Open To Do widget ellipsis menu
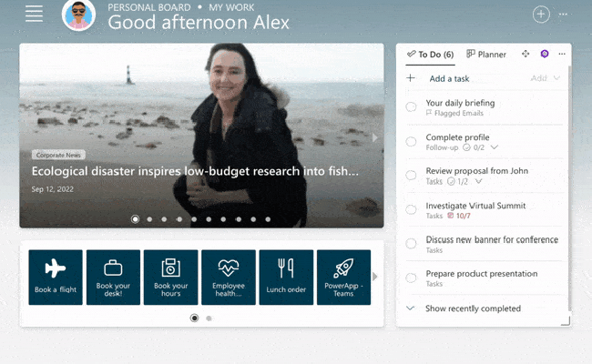Image resolution: width=592 pixels, height=364 pixels. point(562,54)
